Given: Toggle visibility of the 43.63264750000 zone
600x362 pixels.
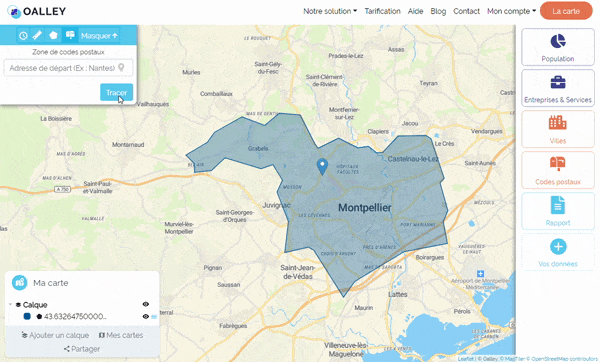Looking at the screenshot, I should 145,316.
